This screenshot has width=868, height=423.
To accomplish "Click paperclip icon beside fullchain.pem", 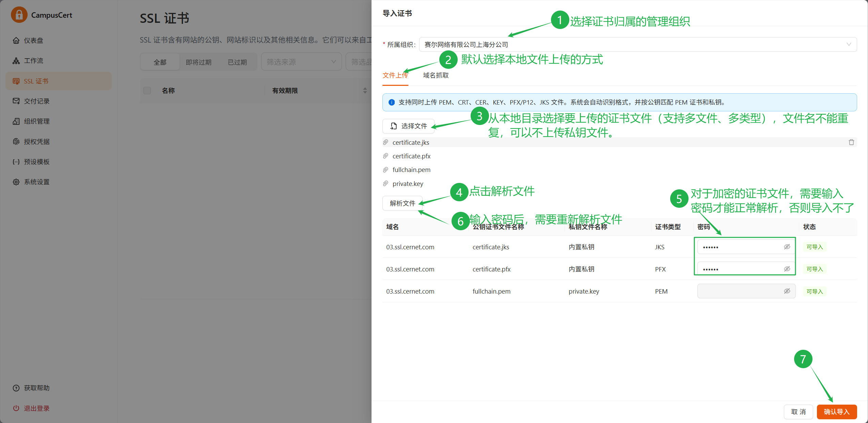I will click(x=385, y=170).
